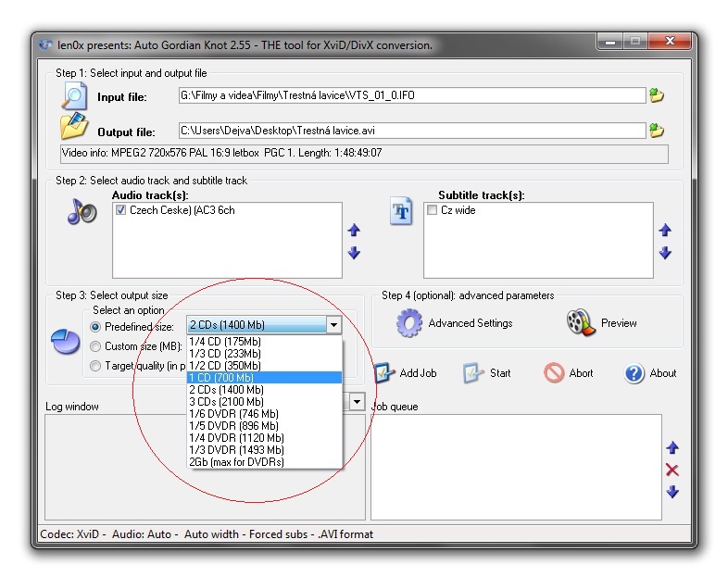Click the audio speaker note icon

[x=82, y=212]
